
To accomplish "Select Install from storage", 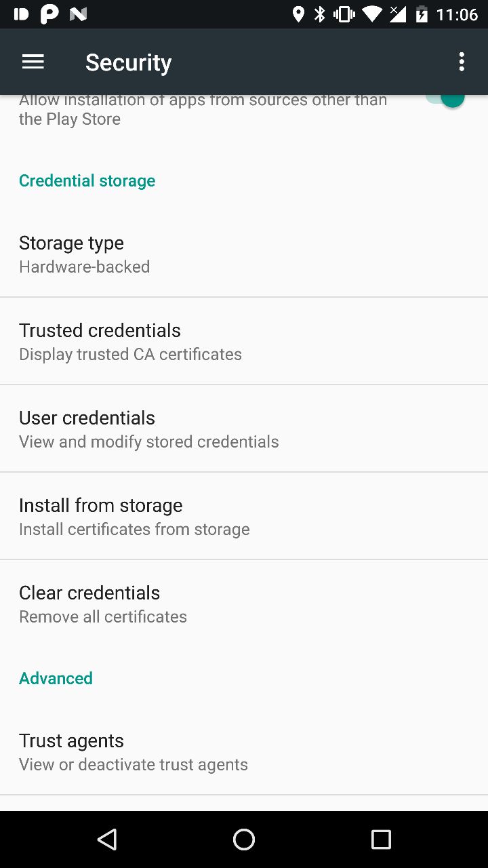I will 244,516.
